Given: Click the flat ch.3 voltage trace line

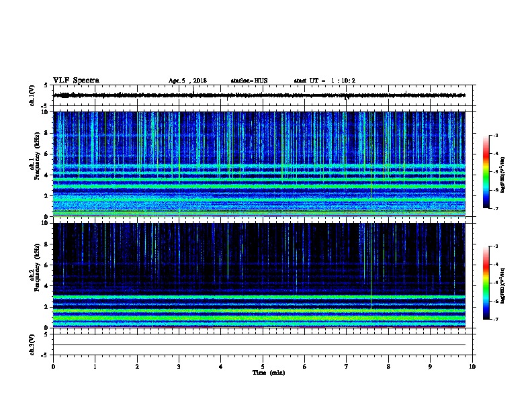Looking at the screenshot, I should [x=259, y=345].
